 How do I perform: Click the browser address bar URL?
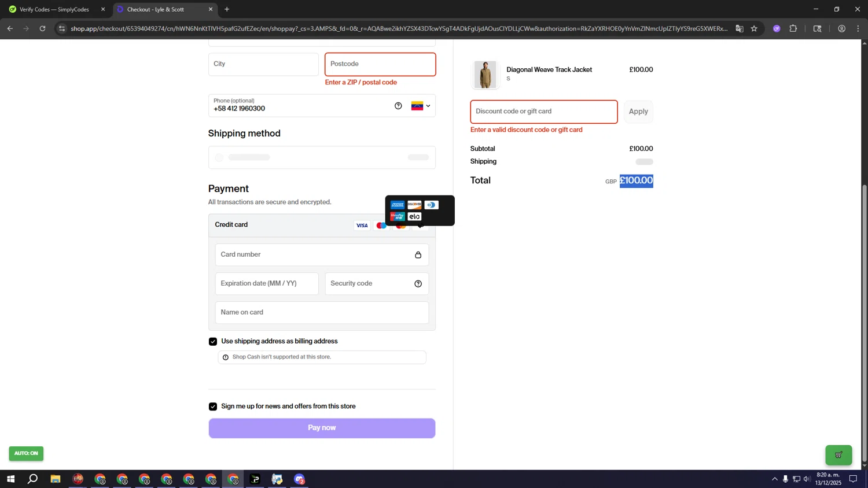(x=399, y=28)
